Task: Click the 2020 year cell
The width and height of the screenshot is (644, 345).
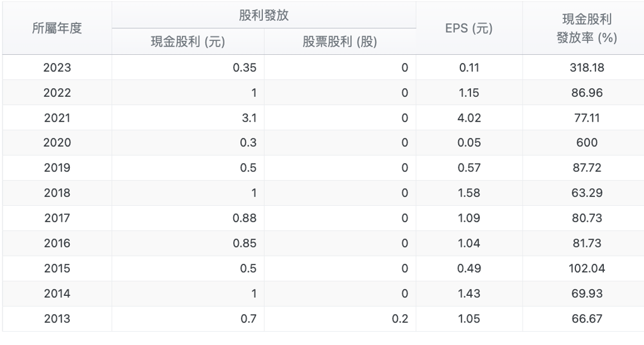Action: pyautogui.click(x=57, y=143)
